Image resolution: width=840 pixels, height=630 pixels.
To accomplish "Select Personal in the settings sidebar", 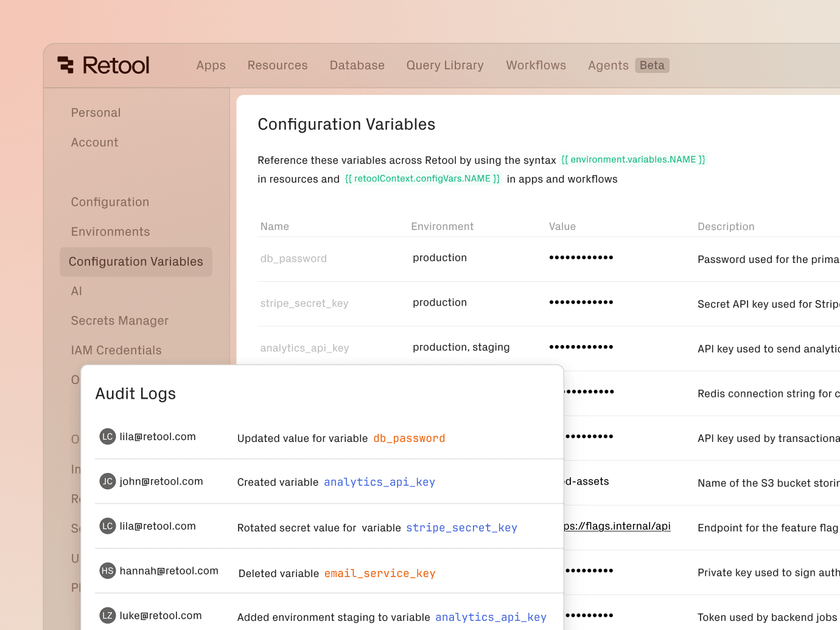I will [x=96, y=113].
